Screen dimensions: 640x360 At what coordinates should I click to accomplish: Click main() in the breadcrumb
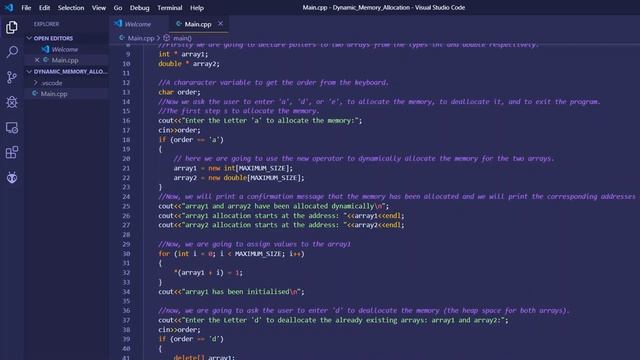pyautogui.click(x=182, y=38)
